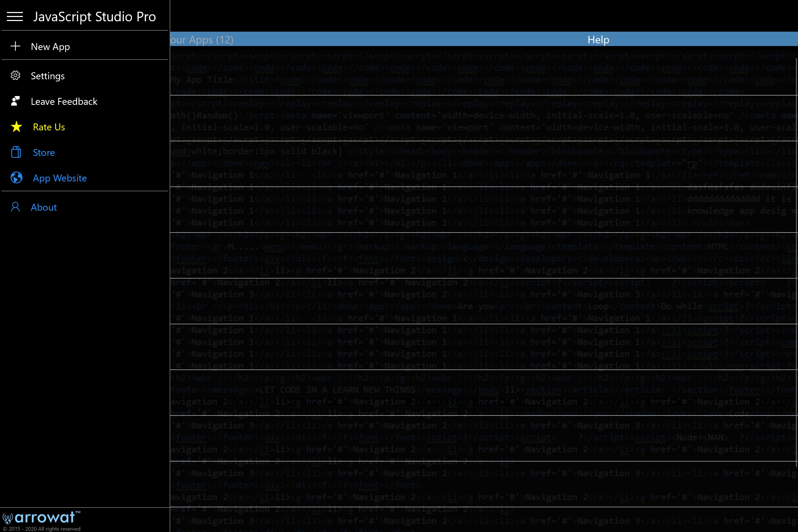The width and height of the screenshot is (798, 532).
Task: Click the Store shopping bag icon
Action: pyautogui.click(x=16, y=152)
